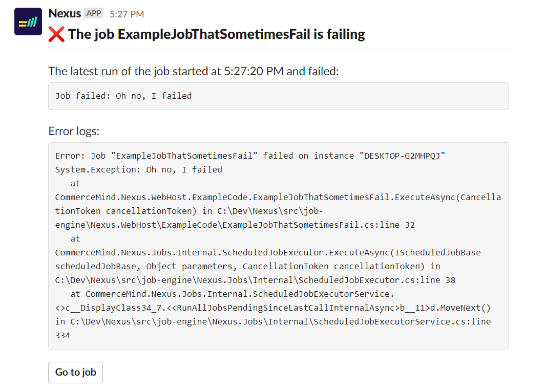This screenshot has width=546, height=392.
Task: Open the Nexus sender name profile
Action: [65, 13]
